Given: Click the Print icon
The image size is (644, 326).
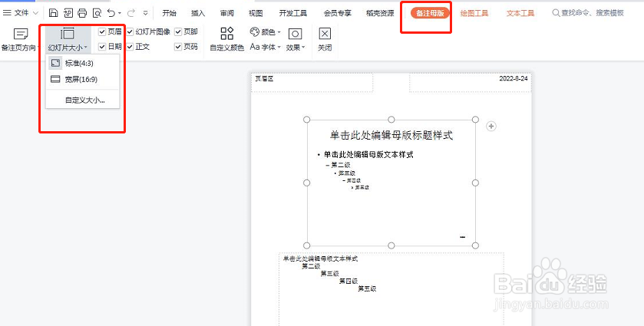Looking at the screenshot, I should (82, 13).
